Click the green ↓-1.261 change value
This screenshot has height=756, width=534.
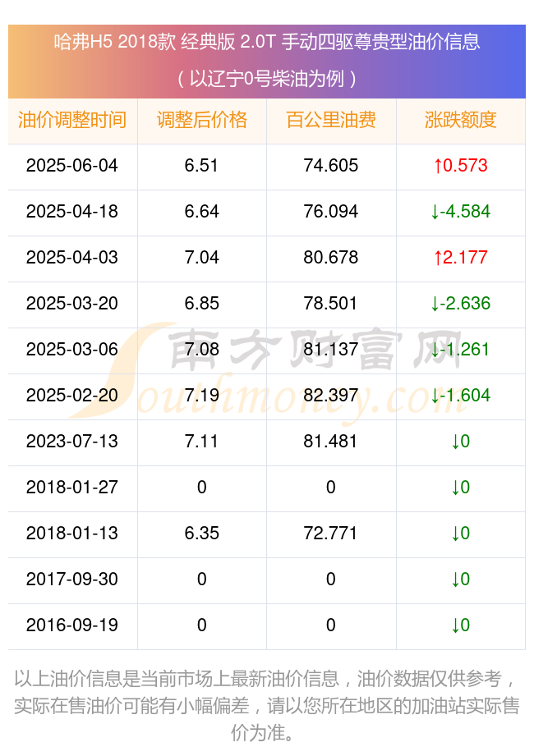coord(461,350)
